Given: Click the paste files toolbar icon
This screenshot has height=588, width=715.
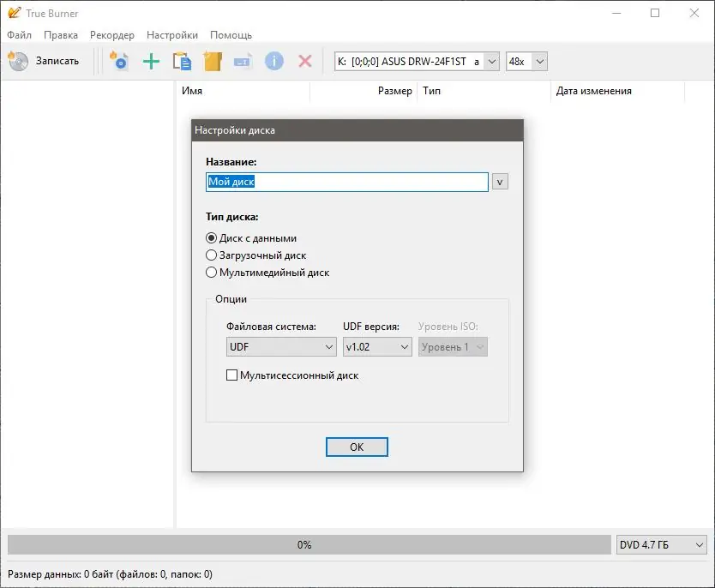Looking at the screenshot, I should coord(182,61).
